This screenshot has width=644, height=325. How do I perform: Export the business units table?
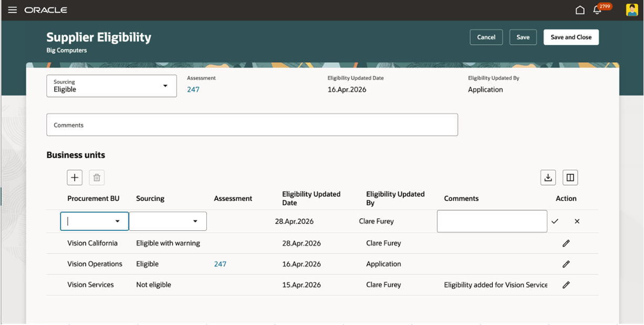click(548, 178)
